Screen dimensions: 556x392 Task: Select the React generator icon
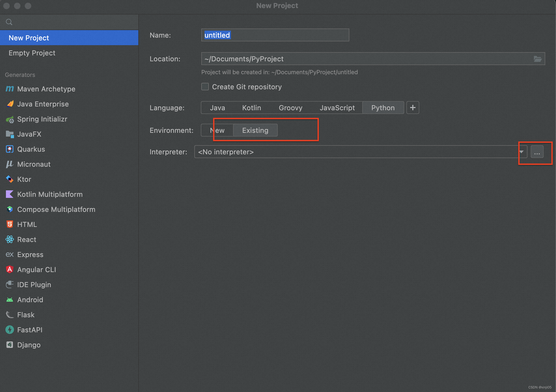tap(10, 240)
